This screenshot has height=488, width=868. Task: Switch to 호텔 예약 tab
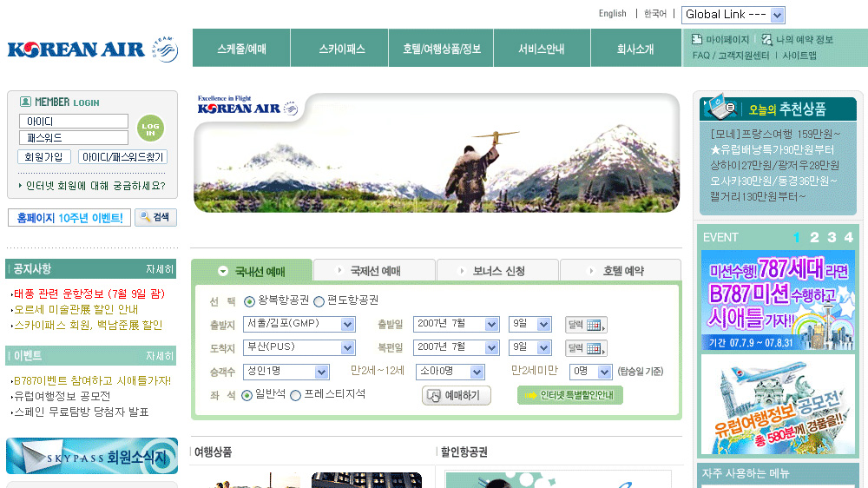[621, 270]
